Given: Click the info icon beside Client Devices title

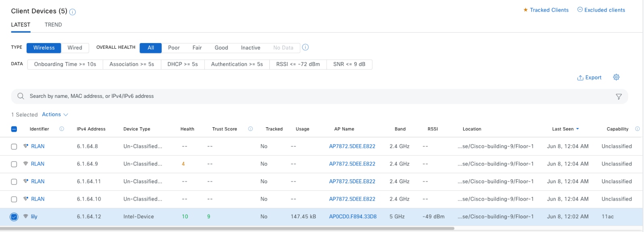Looking at the screenshot, I should click(73, 12).
